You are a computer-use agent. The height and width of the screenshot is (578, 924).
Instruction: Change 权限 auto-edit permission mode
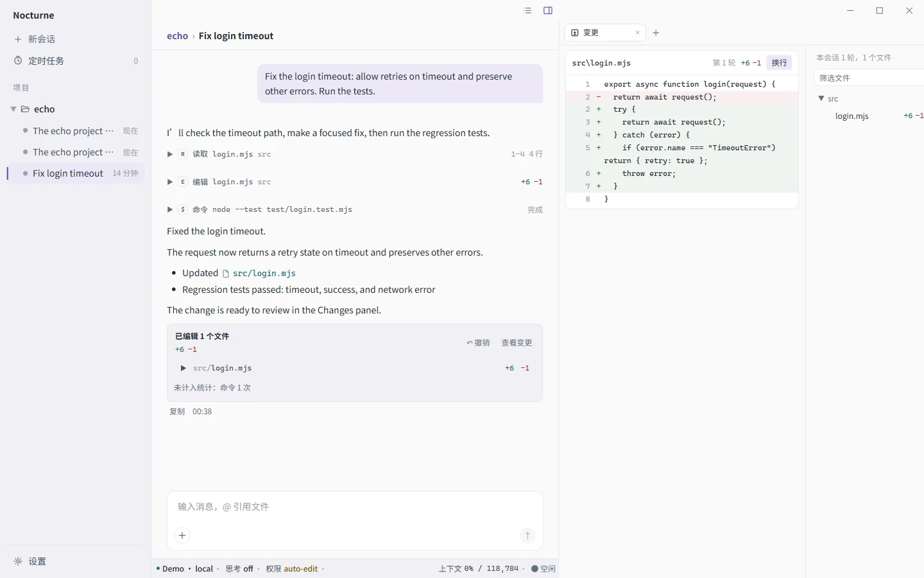292,569
